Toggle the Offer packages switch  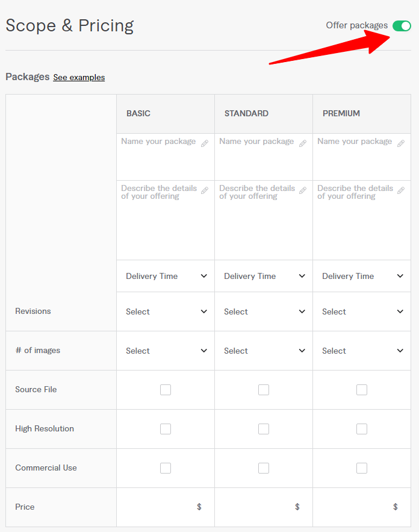402,26
